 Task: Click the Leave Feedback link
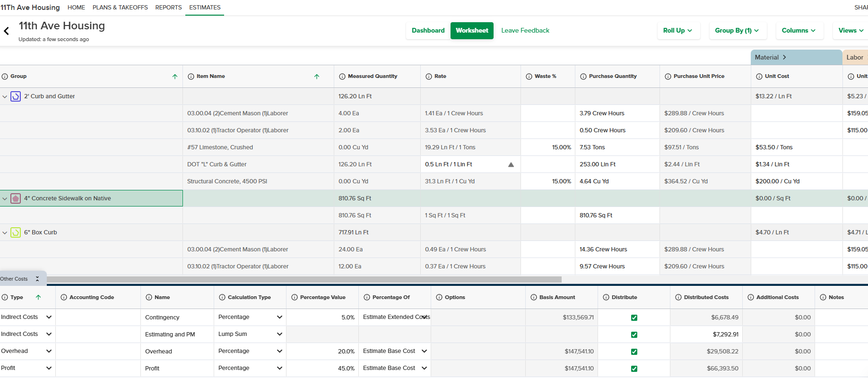525,31
